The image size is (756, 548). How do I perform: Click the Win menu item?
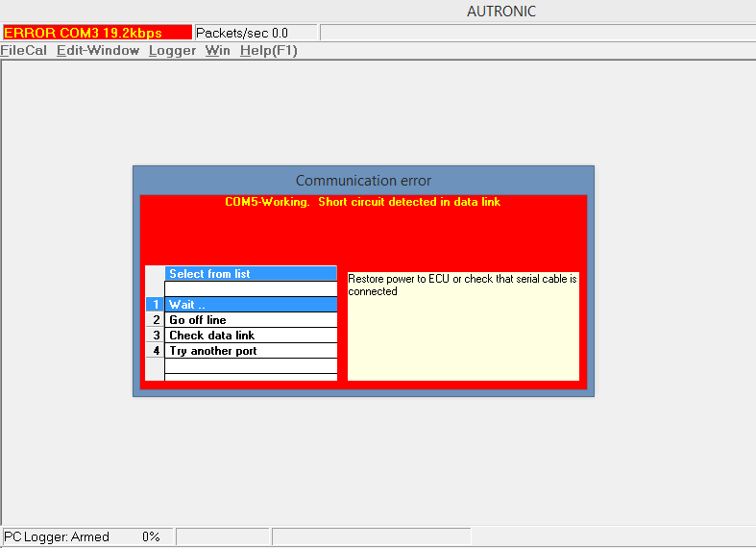pos(217,51)
